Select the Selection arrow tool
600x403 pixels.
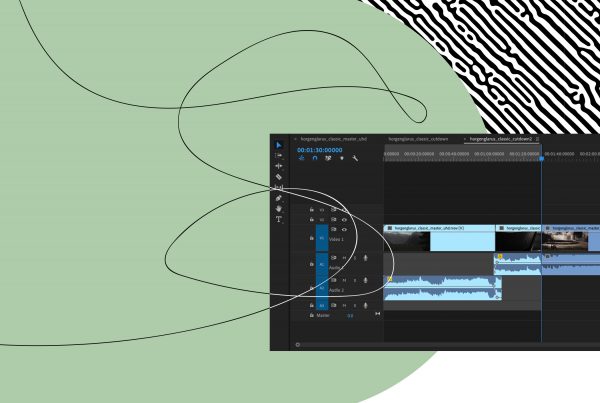pos(279,145)
